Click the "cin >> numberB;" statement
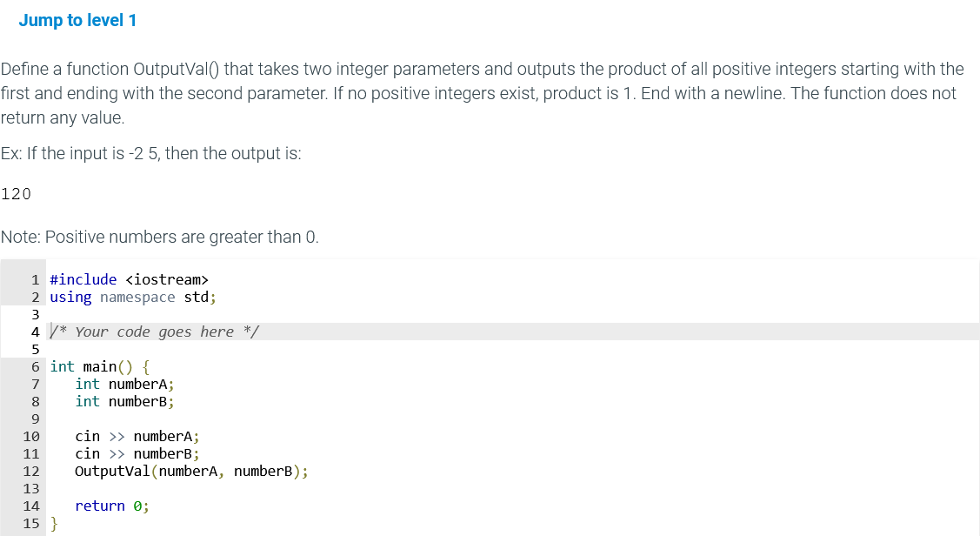The width and height of the screenshot is (980, 536). 137,454
